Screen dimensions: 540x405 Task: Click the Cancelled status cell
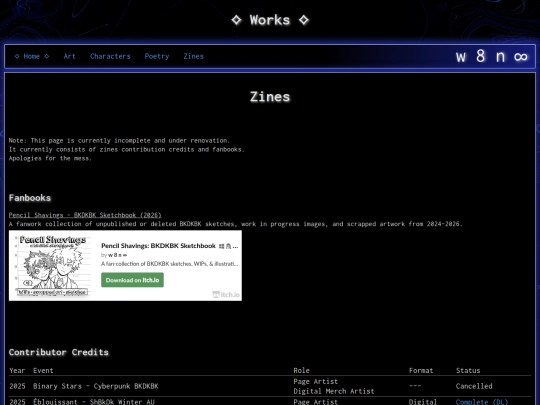(x=474, y=386)
